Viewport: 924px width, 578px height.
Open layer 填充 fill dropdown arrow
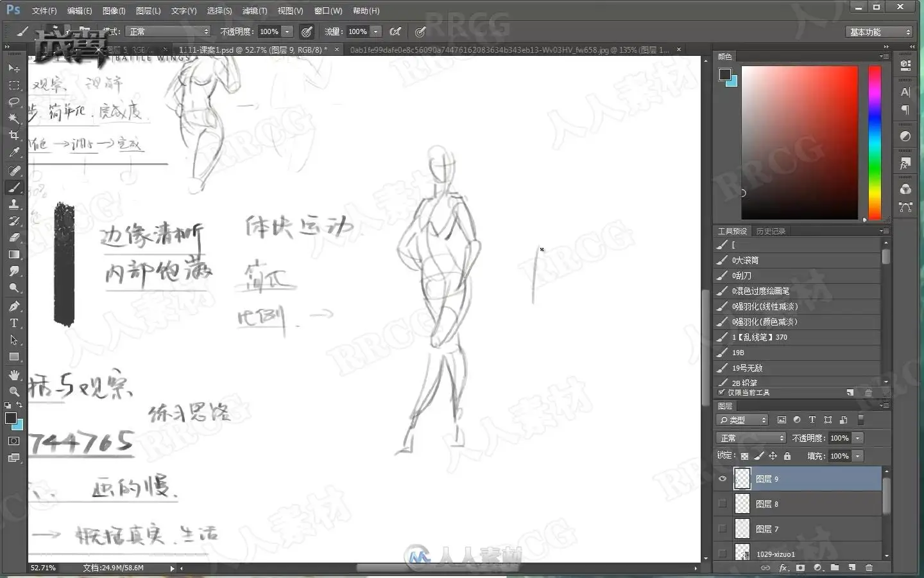pyautogui.click(x=857, y=456)
